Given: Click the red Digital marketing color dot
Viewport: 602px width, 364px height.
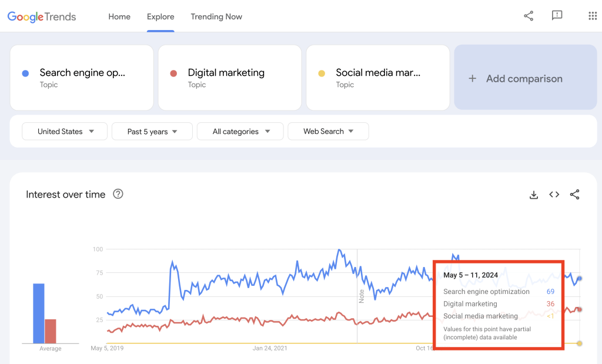Looking at the screenshot, I should (173, 74).
